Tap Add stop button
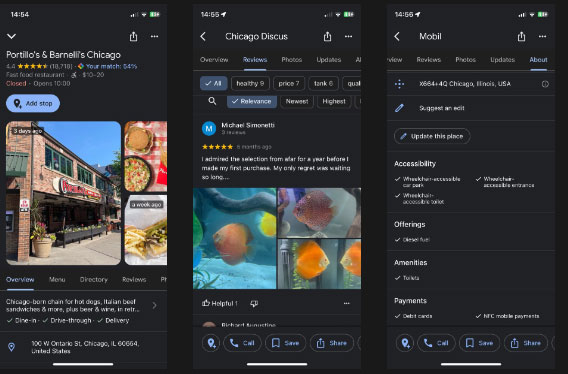This screenshot has height=374, width=568. point(33,103)
